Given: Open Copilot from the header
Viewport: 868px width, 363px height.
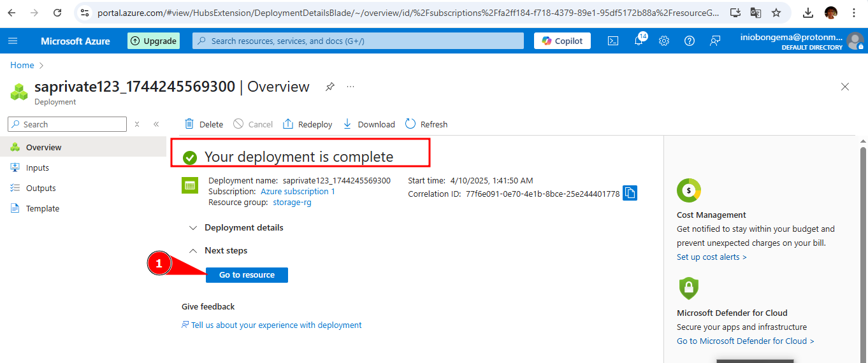Looking at the screenshot, I should click(562, 41).
